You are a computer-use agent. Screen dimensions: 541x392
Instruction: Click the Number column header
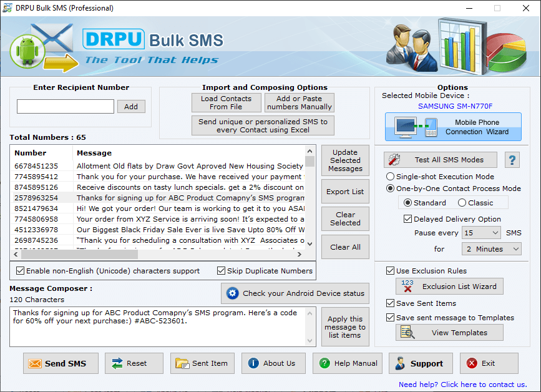pyautogui.click(x=42, y=153)
